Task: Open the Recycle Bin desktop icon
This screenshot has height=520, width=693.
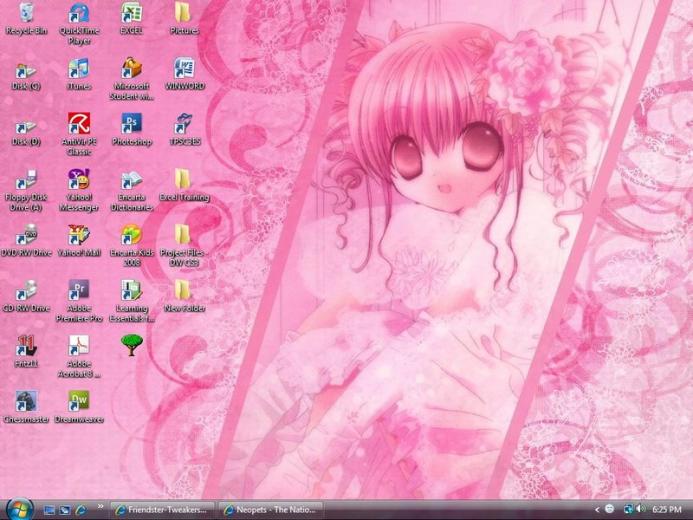Action: click(26, 19)
